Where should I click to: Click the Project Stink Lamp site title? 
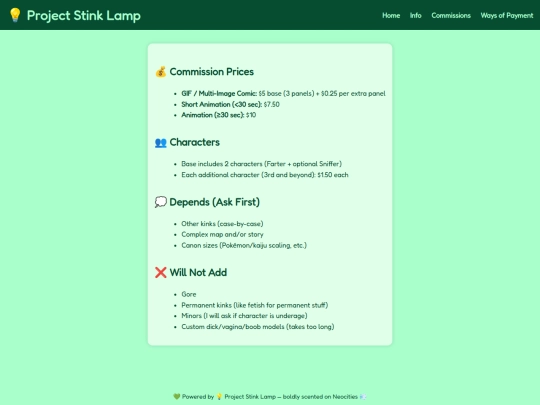point(84,16)
